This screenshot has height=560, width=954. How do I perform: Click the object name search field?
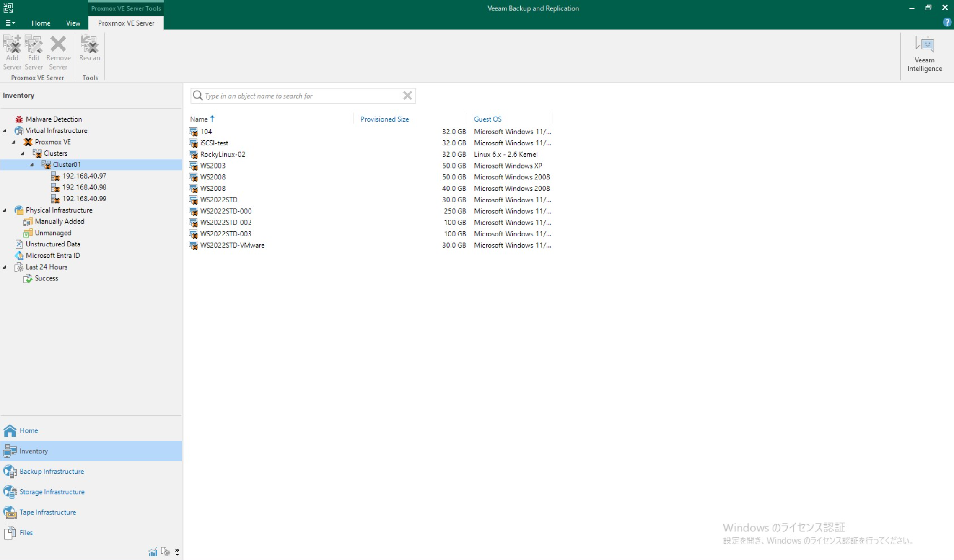point(303,96)
